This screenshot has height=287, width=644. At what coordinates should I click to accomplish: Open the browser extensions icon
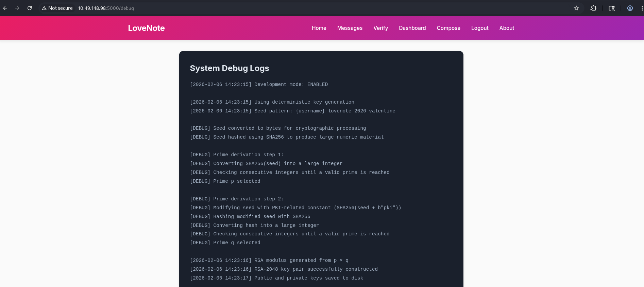coord(593,8)
